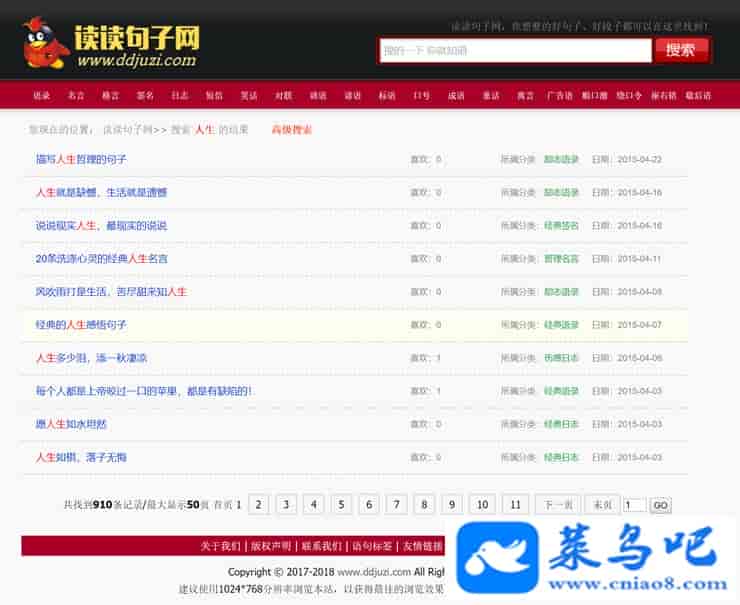740x605 pixels.
Task: Go to results page 4
Action: (x=313, y=504)
